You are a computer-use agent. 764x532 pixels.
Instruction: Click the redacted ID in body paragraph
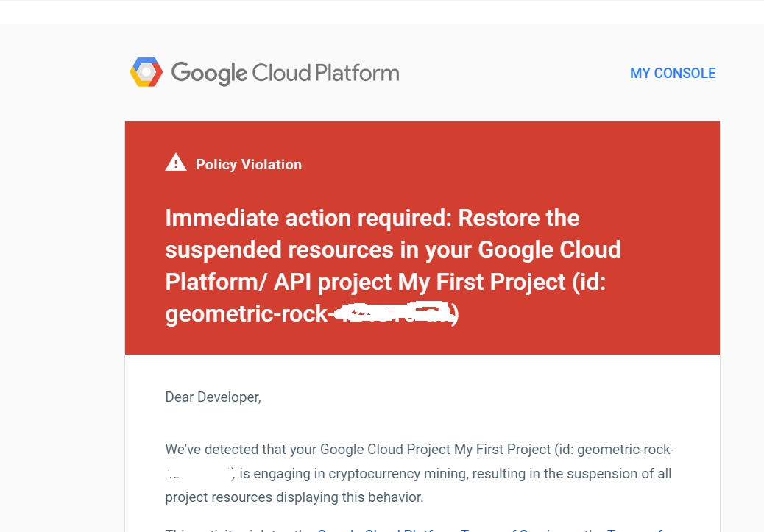tap(199, 473)
